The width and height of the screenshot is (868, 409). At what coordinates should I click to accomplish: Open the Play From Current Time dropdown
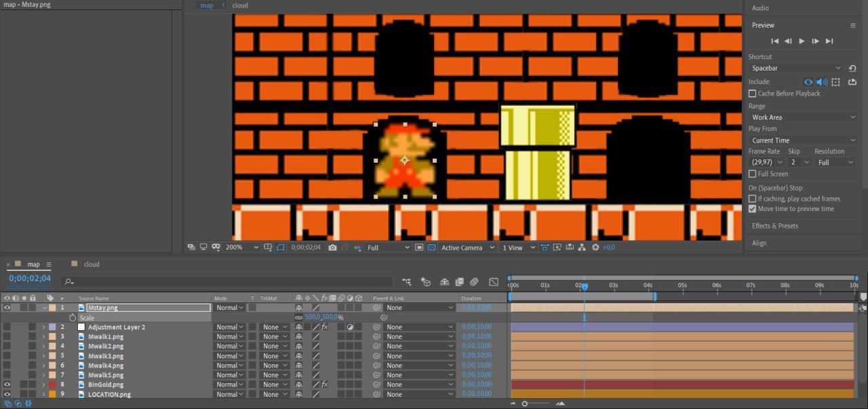(803, 140)
